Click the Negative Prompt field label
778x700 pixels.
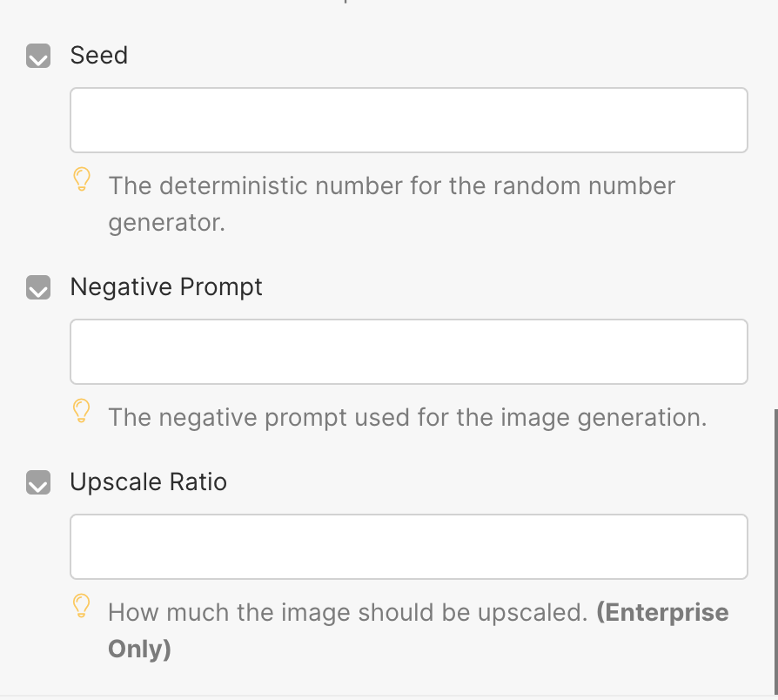point(166,287)
